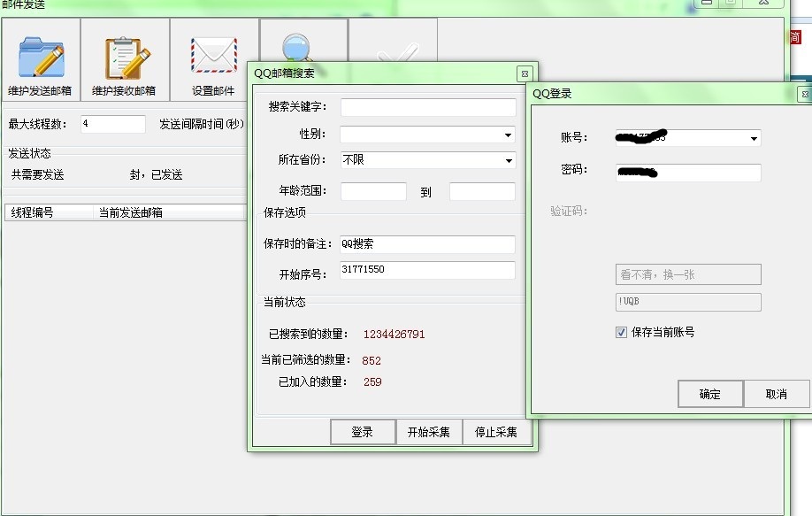Click 确定 in the QQ登录 dialog
This screenshot has width=812, height=516.
710,394
